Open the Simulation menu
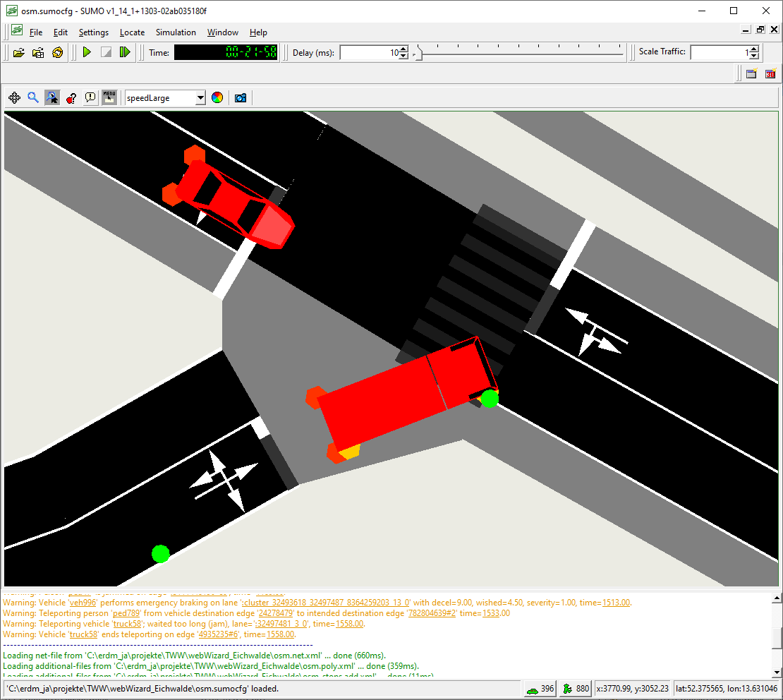The height and width of the screenshot is (700, 783). click(176, 32)
